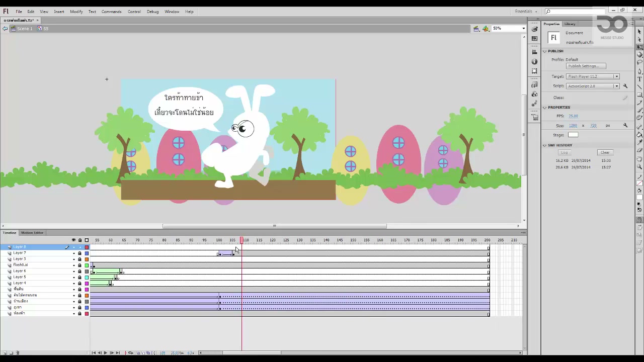Choose the Hand tool
Screen dimensions: 644x362
point(639,159)
